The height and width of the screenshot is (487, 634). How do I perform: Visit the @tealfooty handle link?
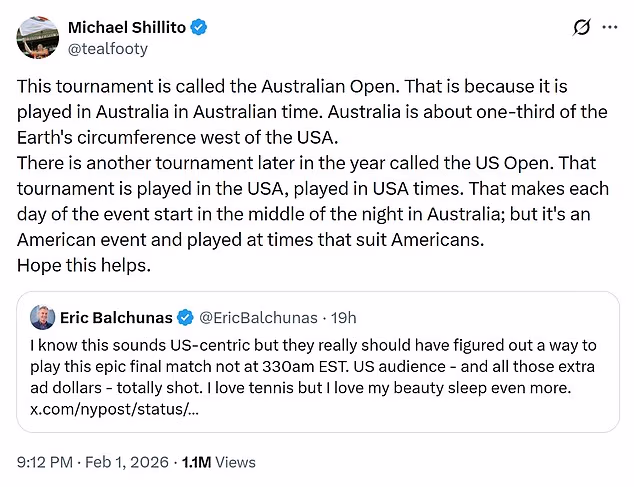tap(106, 47)
